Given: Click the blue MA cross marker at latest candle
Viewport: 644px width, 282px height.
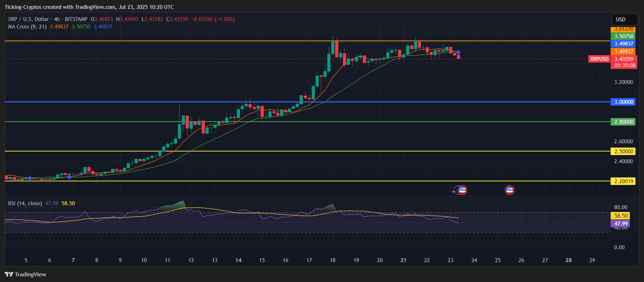Looking at the screenshot, I should tap(458, 53).
